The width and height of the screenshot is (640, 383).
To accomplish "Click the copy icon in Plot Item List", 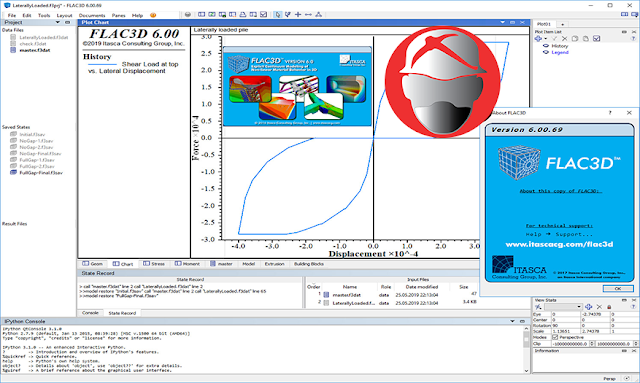I will point(575,38).
